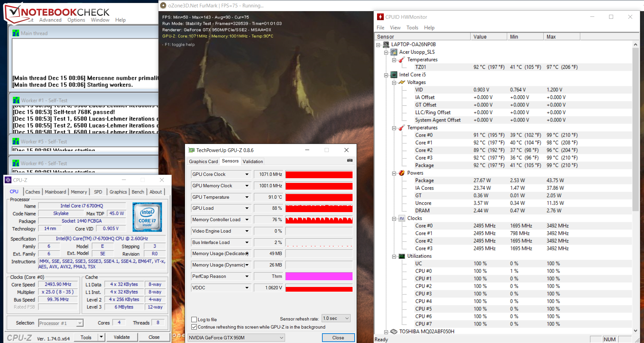
Task: Click the Max column header in HWMonitor
Action: pyautogui.click(x=562, y=37)
